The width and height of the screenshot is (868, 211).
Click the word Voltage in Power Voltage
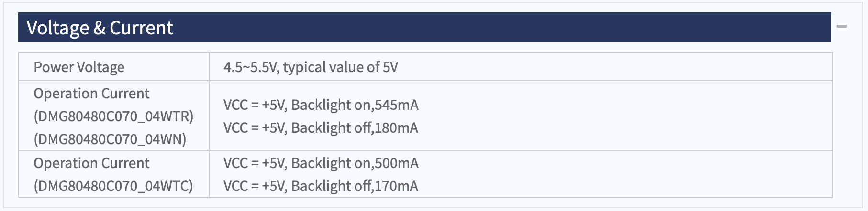pyautogui.click(x=101, y=67)
